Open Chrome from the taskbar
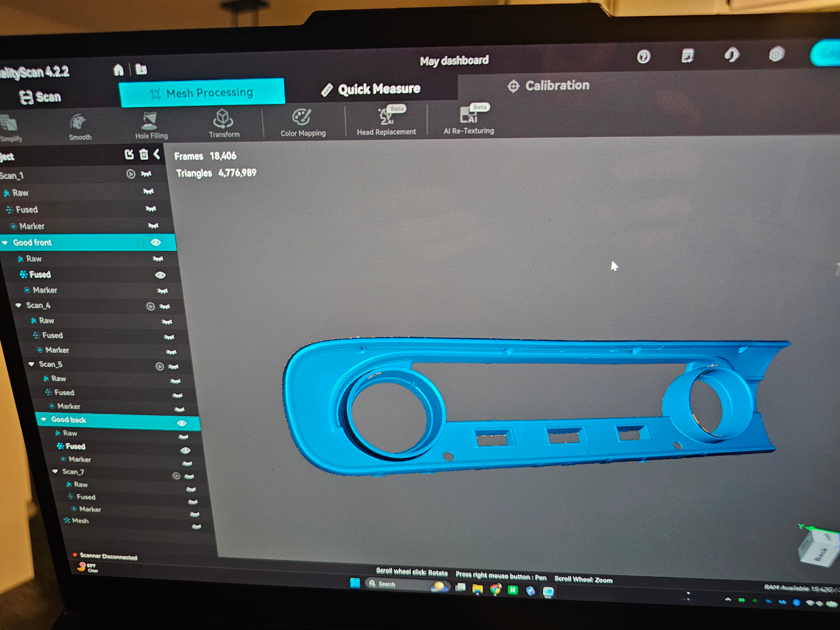 495,589
